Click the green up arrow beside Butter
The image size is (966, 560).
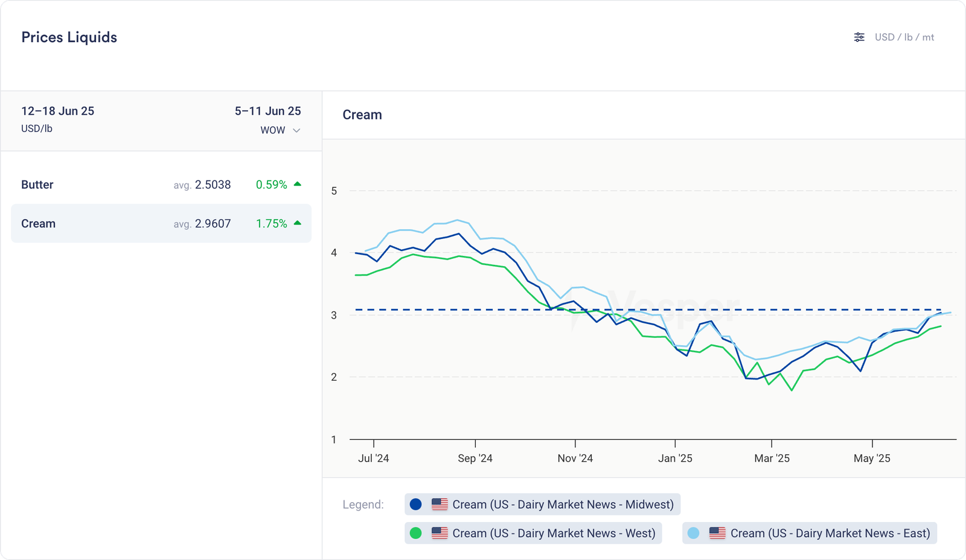(x=297, y=184)
